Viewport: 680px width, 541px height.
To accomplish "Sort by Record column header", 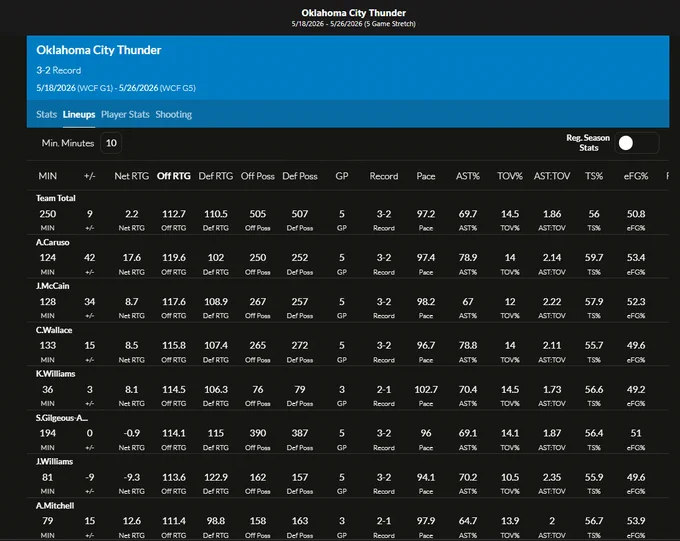I will coord(384,176).
